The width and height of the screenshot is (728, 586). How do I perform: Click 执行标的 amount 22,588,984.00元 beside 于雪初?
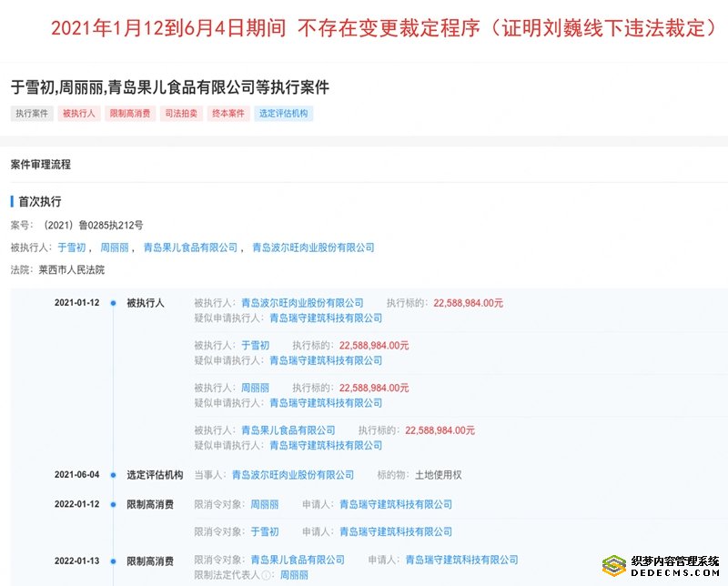pyautogui.click(x=374, y=346)
